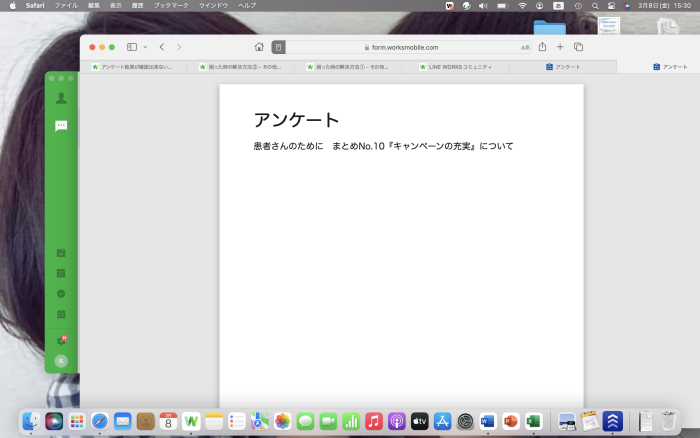Image resolution: width=700 pixels, height=438 pixels.
Task: Click the date and time 15:30
Action: (x=664, y=6)
